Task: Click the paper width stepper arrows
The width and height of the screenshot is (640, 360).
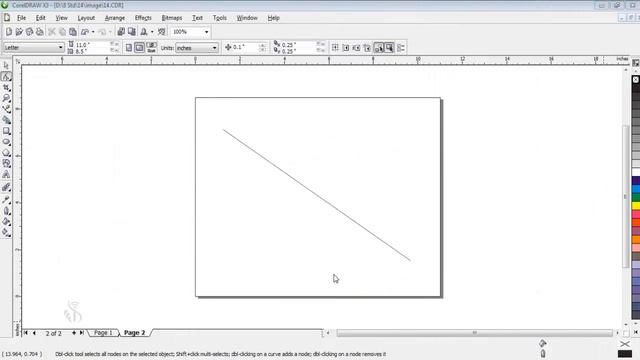Action: point(114,44)
